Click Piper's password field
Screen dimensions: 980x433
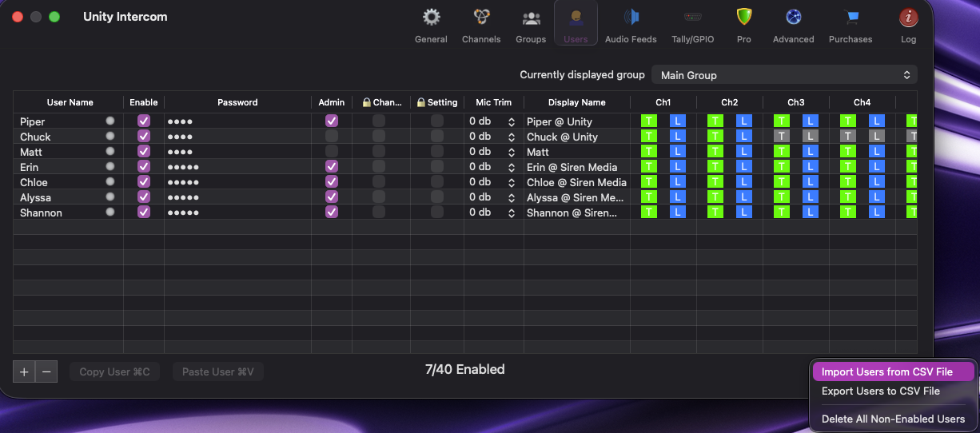pos(237,121)
